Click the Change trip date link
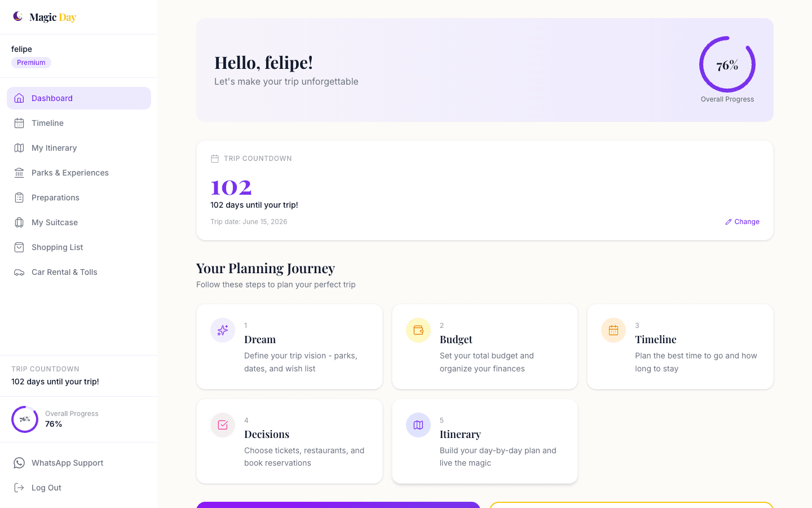Image resolution: width=812 pixels, height=508 pixels. point(742,222)
